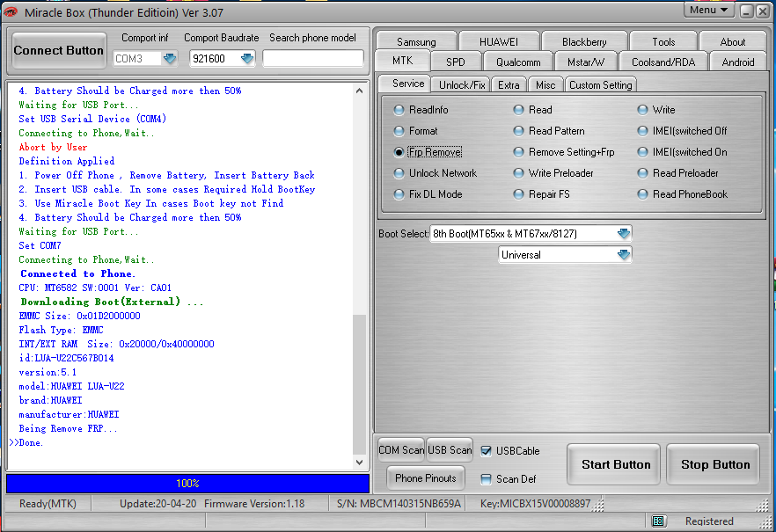Click the 'CPU: MT6582 SW:0001 Ver: CA01' line

pyautogui.click(x=94, y=288)
